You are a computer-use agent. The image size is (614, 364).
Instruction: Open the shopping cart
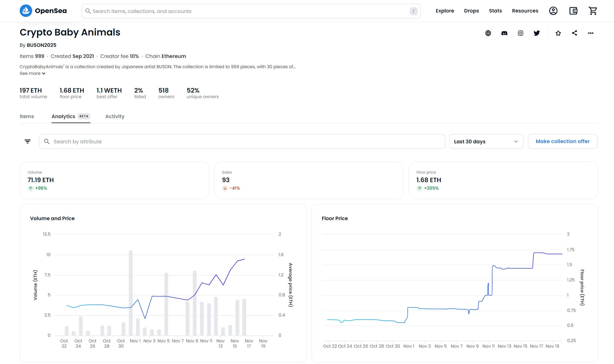coord(593,11)
